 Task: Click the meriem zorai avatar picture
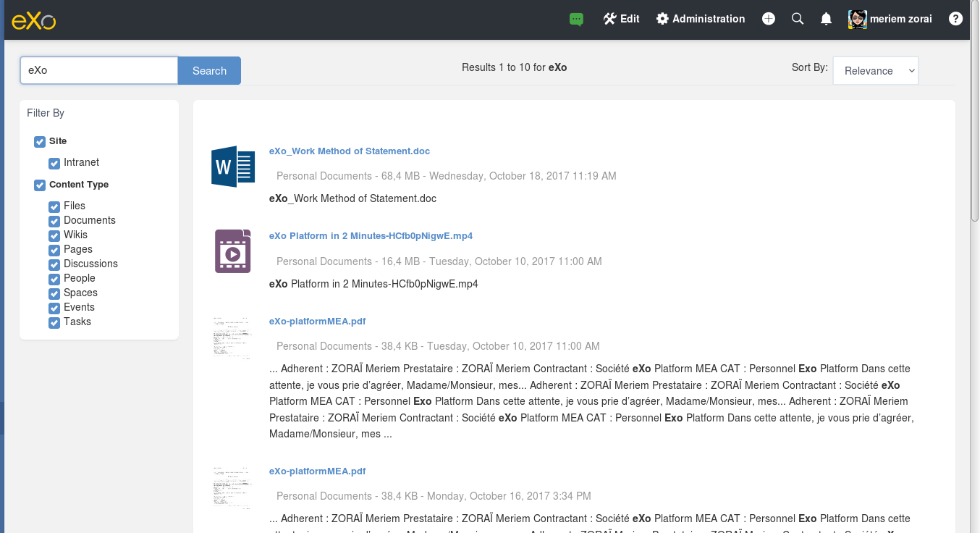pyautogui.click(x=858, y=20)
